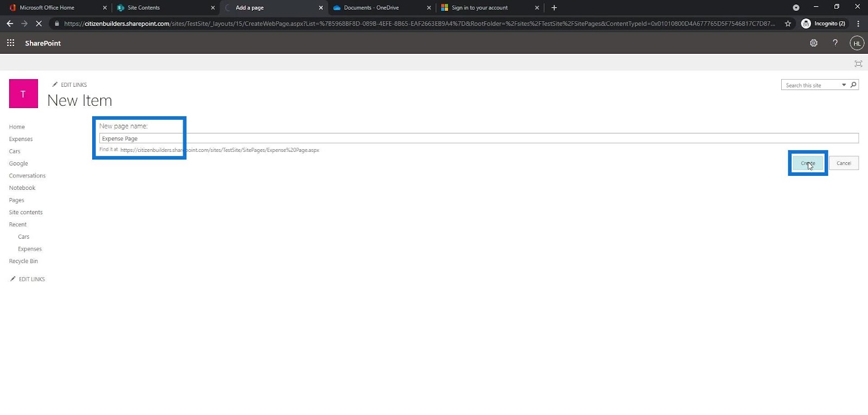Open Cars in the main left navigation

click(15, 151)
